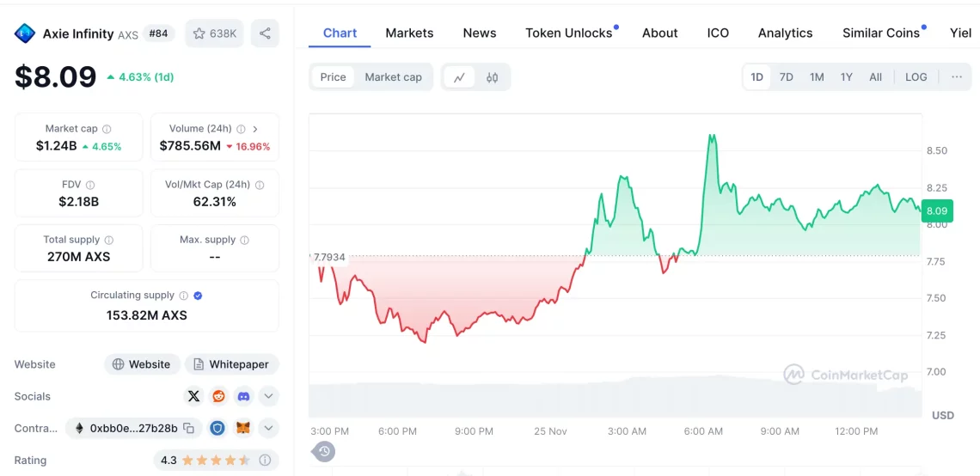This screenshot has height=476, width=980.
Task: Toggle LOG scale on chart
Action: [x=916, y=77]
